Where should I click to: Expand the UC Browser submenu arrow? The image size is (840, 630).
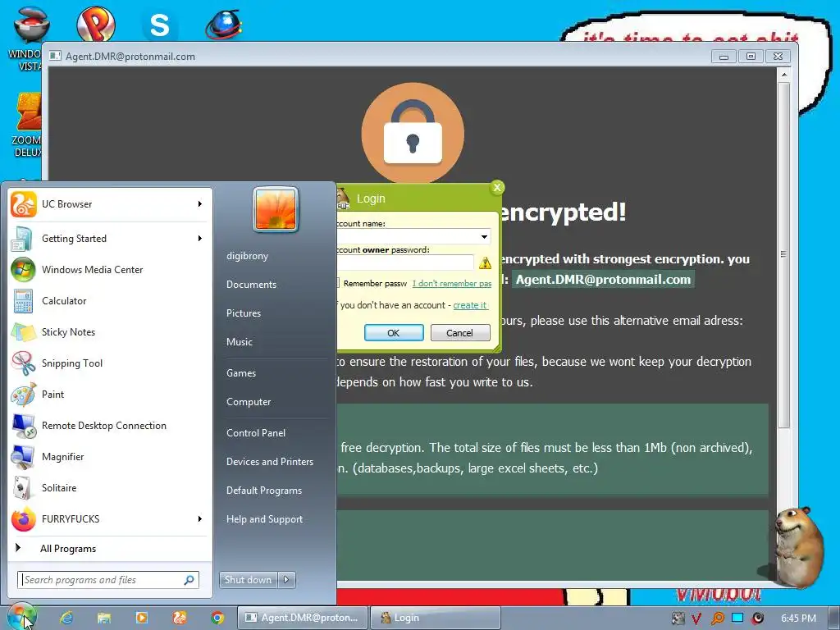click(x=200, y=204)
